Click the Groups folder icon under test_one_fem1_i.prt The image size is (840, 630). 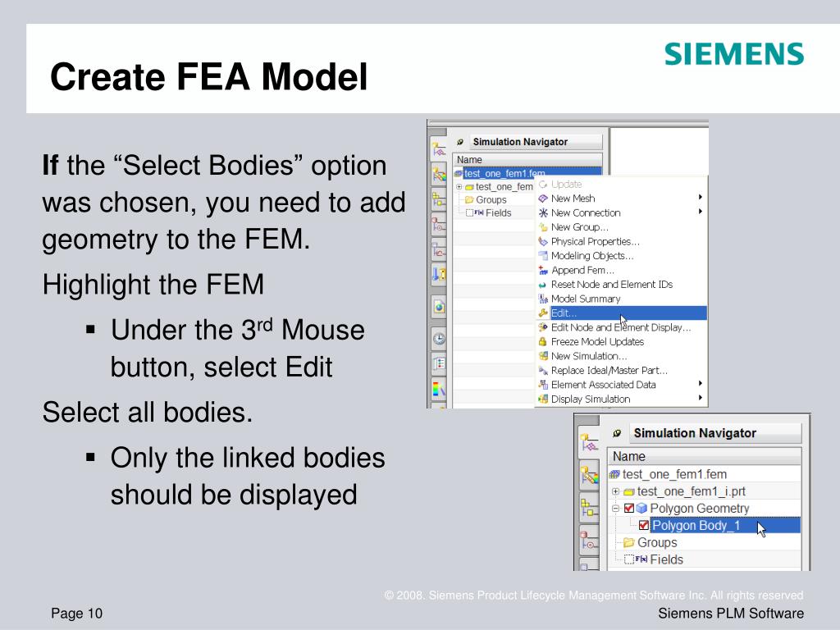tap(629, 542)
